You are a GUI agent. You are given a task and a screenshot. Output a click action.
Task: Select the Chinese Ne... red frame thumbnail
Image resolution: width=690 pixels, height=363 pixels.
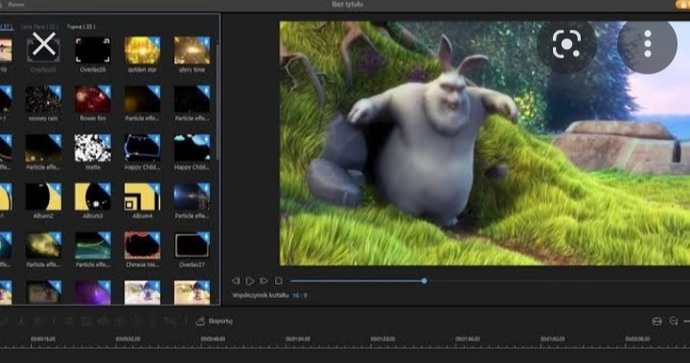tap(142, 246)
